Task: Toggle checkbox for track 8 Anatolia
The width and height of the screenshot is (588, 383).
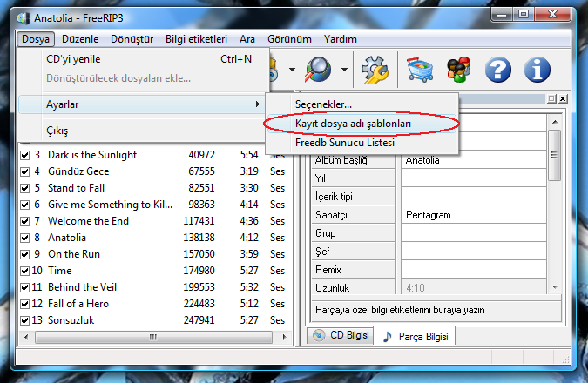Action: 24,238
